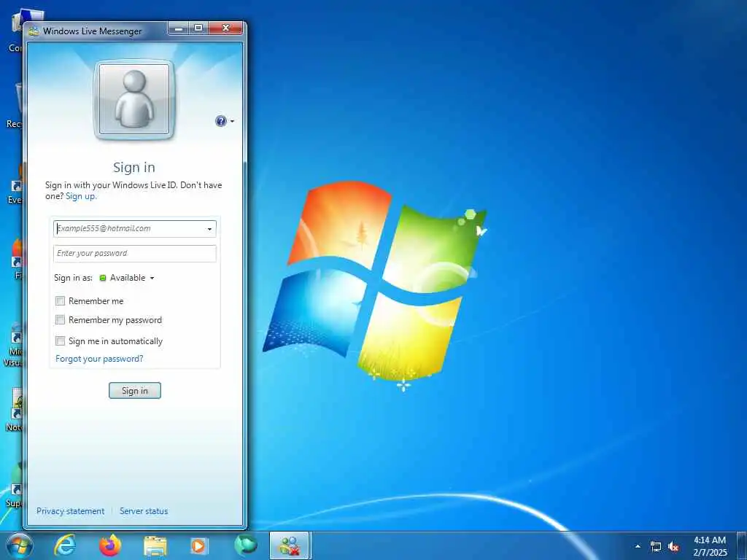Open Windows Explorer folder on taskbar
The image size is (747, 560).
[155, 547]
